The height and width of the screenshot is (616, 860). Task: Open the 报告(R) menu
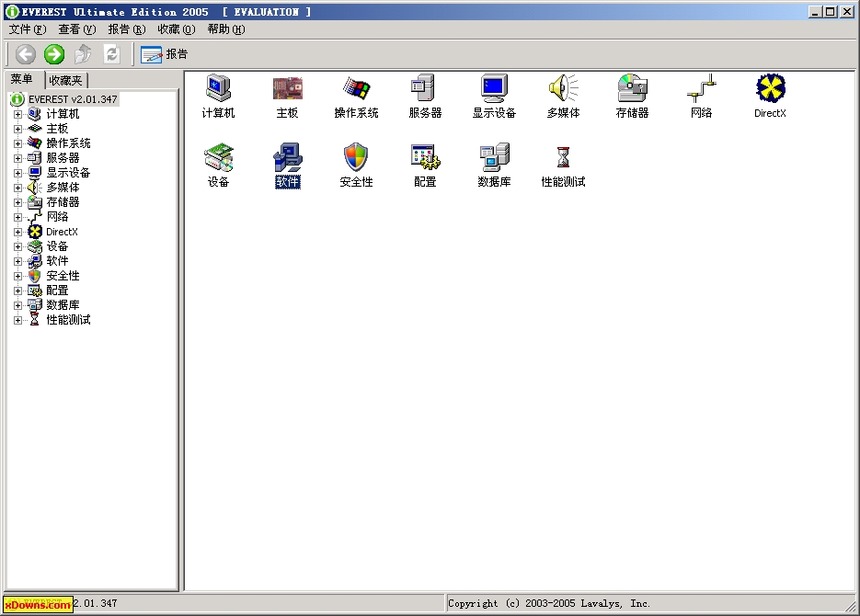[127, 29]
